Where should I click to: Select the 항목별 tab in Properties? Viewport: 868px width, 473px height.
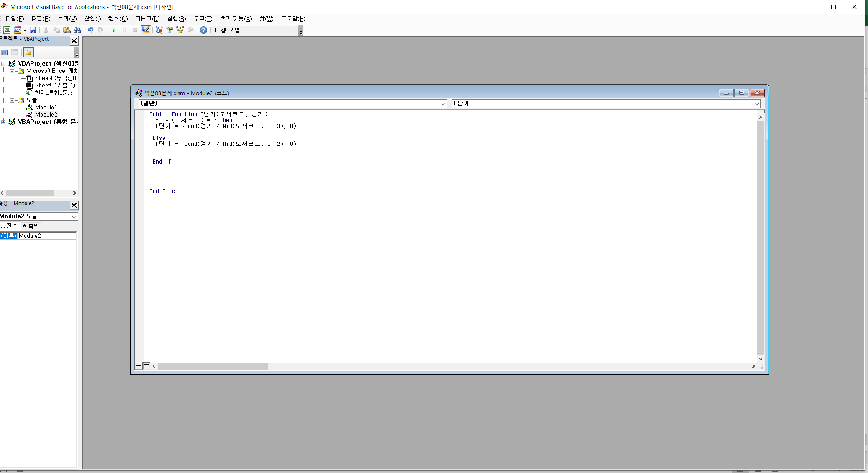click(x=31, y=226)
